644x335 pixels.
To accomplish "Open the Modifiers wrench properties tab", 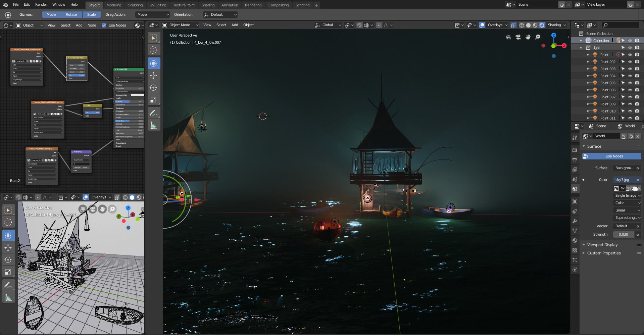I will tap(575, 221).
